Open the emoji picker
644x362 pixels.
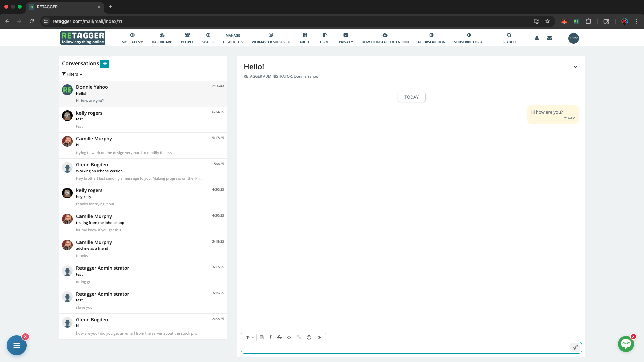click(x=309, y=337)
